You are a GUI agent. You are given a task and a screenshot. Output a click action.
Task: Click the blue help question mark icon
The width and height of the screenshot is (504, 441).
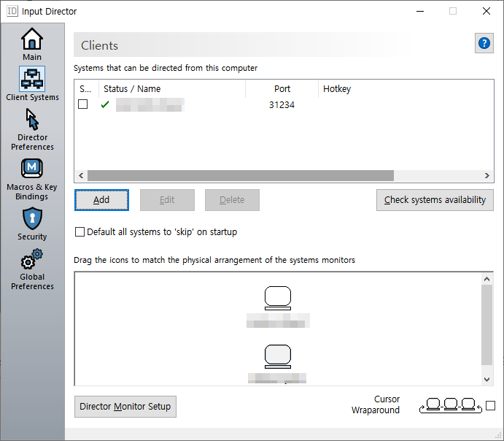[x=484, y=43]
